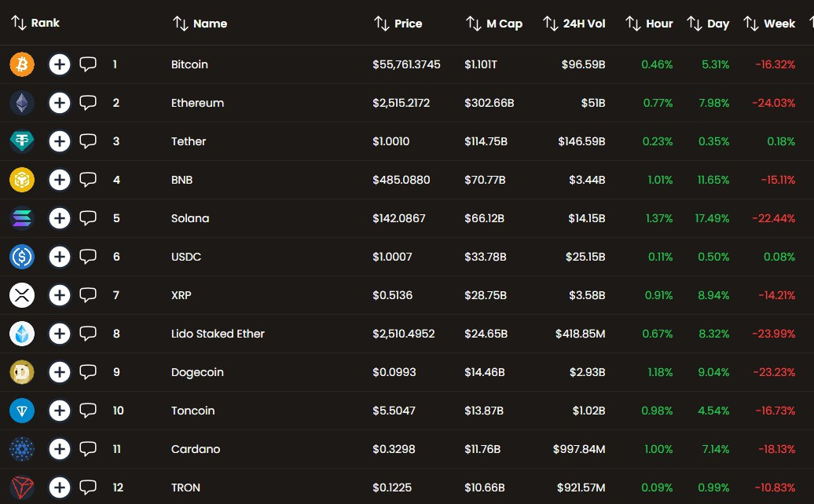814x504 pixels.
Task: Add Ethereum using its plus icon
Action: tap(60, 103)
